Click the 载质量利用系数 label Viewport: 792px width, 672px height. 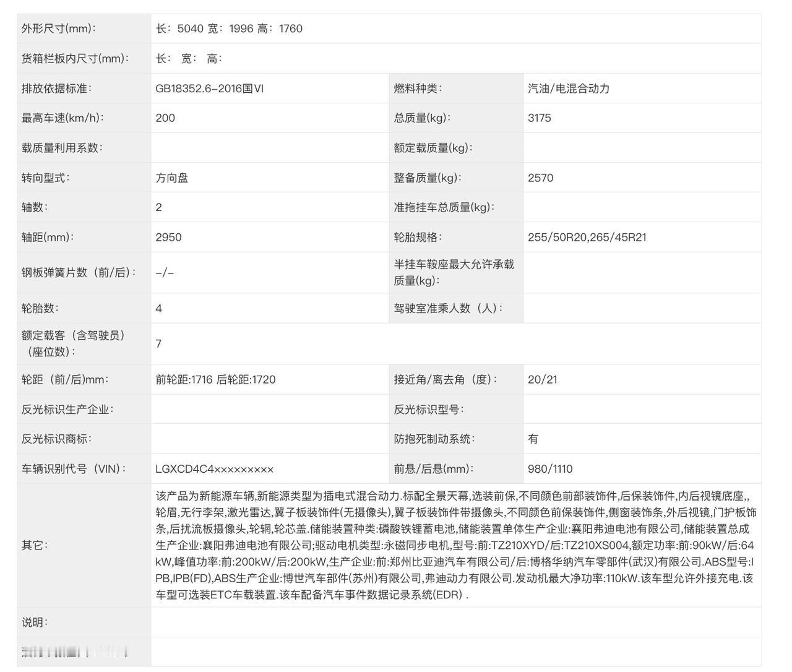62,148
